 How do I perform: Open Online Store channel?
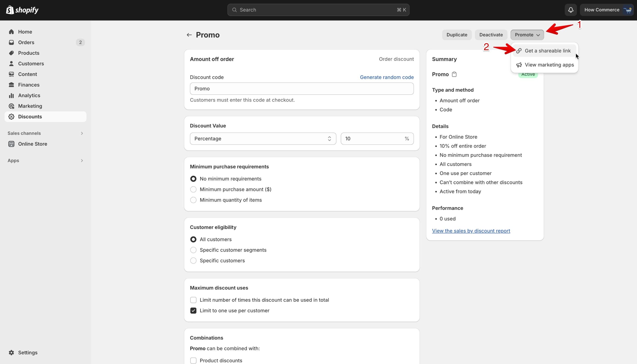pyautogui.click(x=45, y=144)
